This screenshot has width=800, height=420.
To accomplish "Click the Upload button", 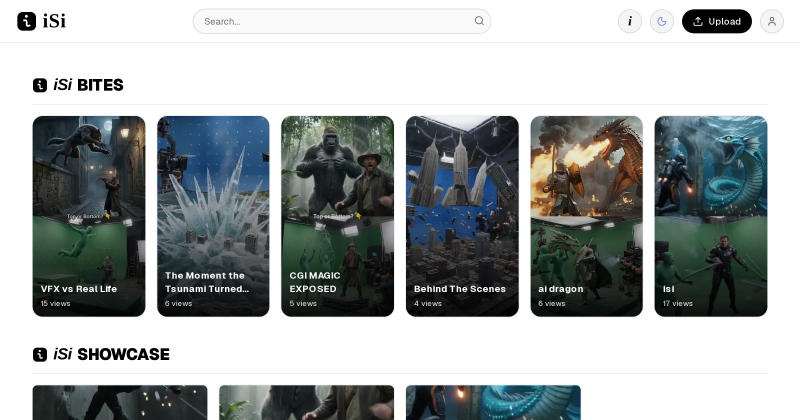I will (716, 21).
